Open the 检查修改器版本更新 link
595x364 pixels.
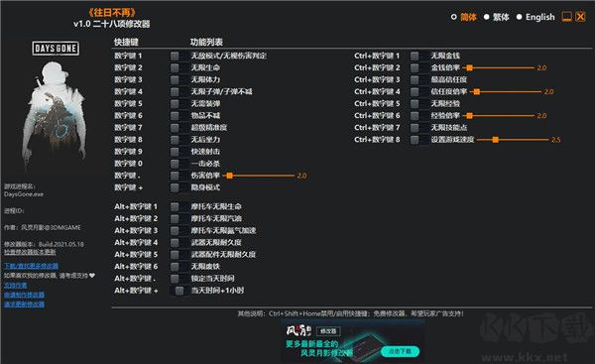pos(30,252)
